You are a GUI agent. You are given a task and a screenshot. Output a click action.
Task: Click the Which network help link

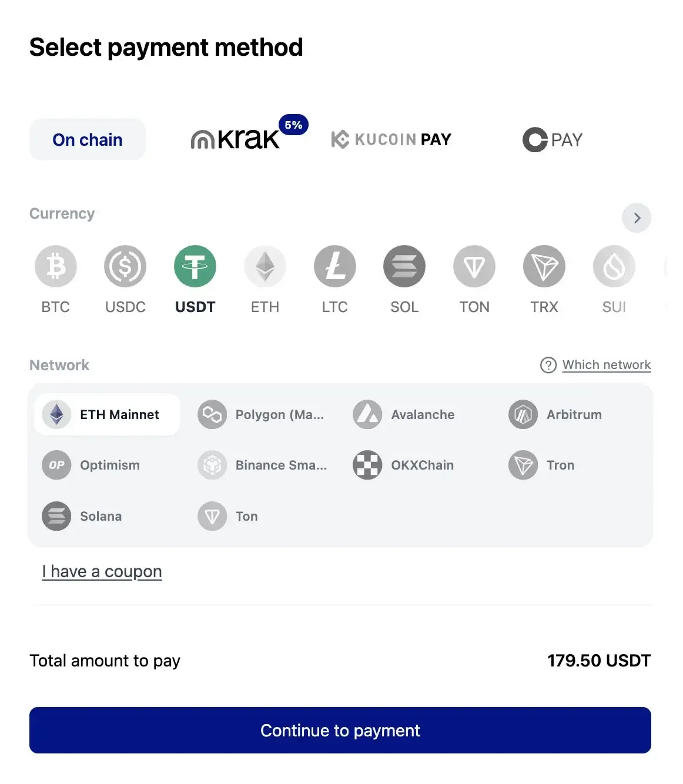(607, 364)
